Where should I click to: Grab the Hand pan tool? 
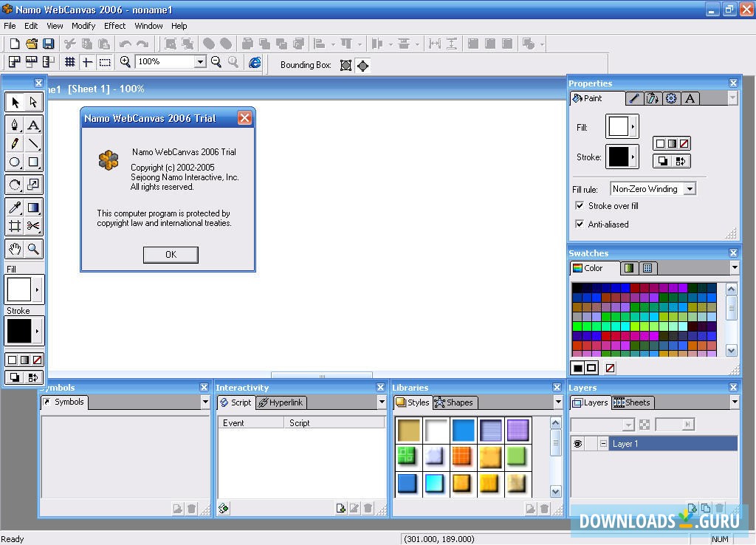pyautogui.click(x=15, y=249)
